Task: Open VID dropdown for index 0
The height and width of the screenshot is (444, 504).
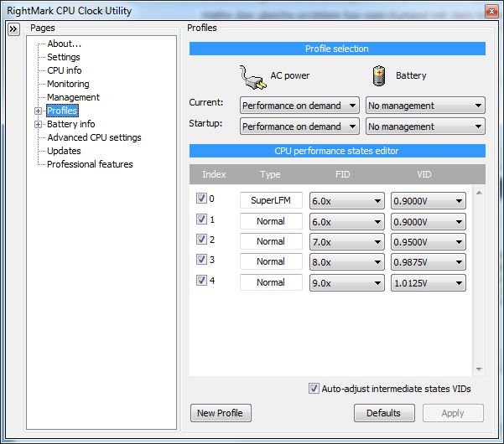Action: click(x=429, y=201)
